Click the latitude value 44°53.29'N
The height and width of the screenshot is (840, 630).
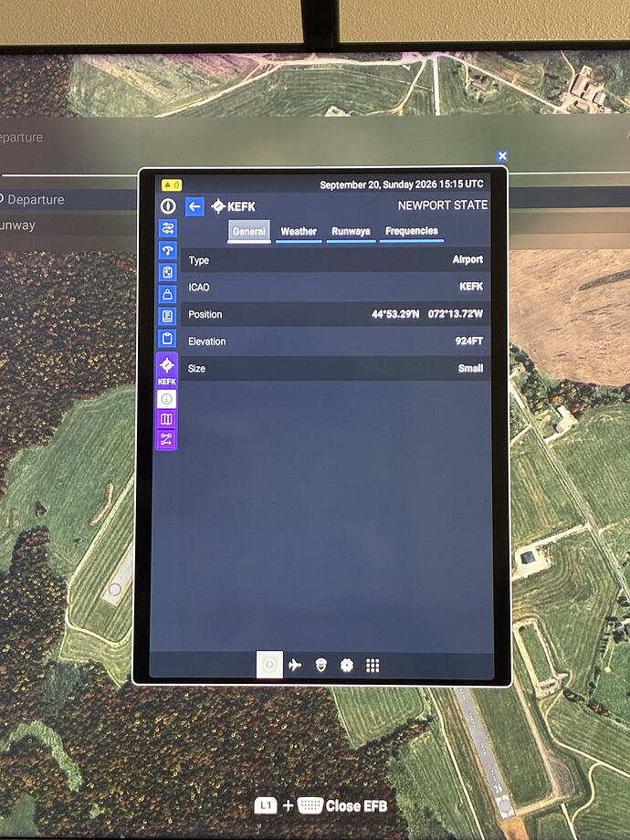pyautogui.click(x=395, y=314)
